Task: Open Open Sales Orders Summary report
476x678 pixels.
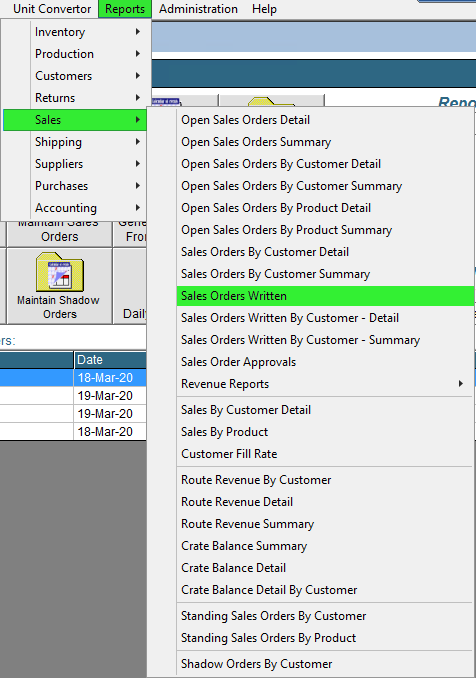Action: pos(325,142)
